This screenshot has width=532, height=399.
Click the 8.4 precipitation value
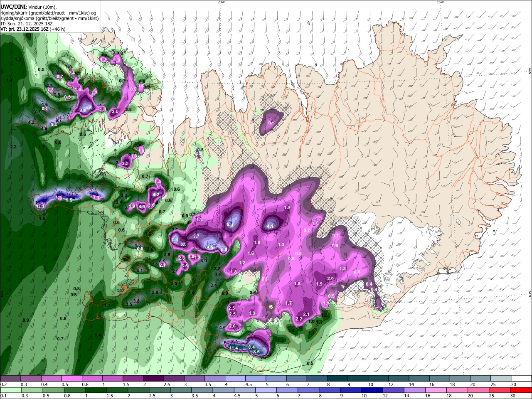(251, 347)
